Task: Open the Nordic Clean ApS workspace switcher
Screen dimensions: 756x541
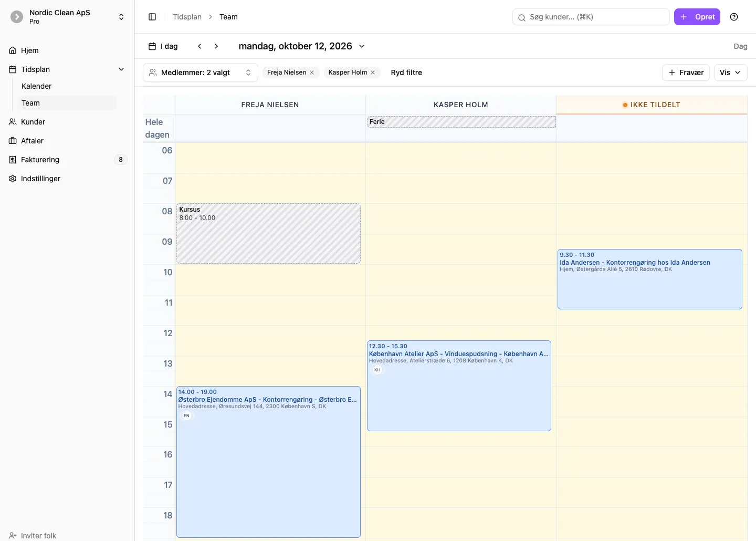Action: click(x=67, y=17)
